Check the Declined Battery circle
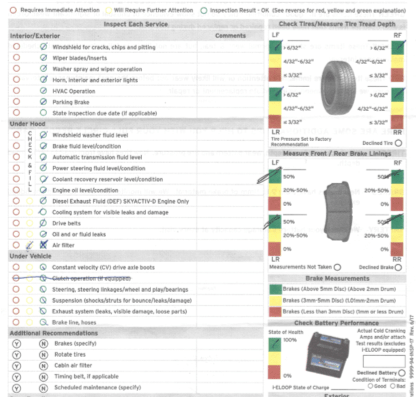Screen dimensions: 416x397 coord(402,373)
